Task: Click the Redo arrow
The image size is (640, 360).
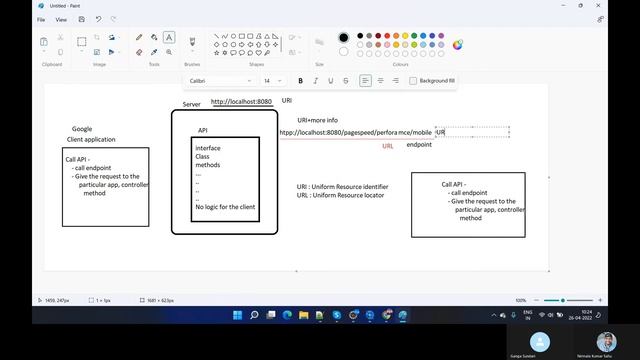Action: [113, 19]
